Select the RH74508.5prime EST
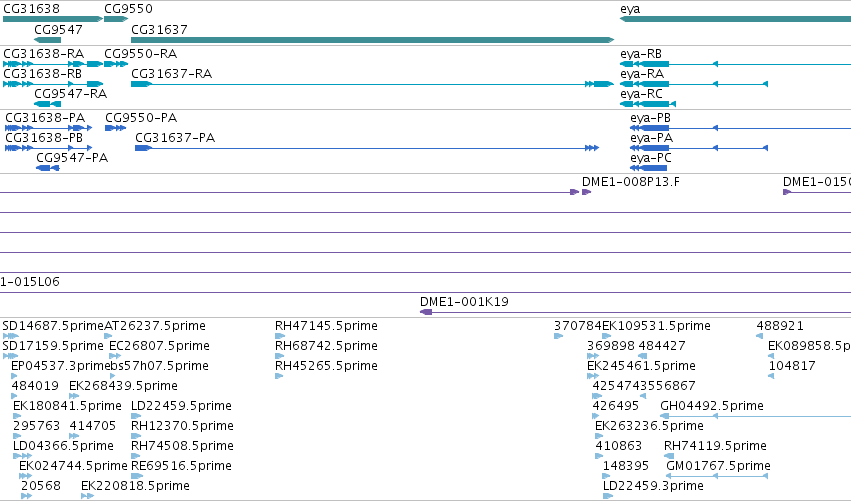Viewport: 851px width, 501px height. click(x=182, y=446)
